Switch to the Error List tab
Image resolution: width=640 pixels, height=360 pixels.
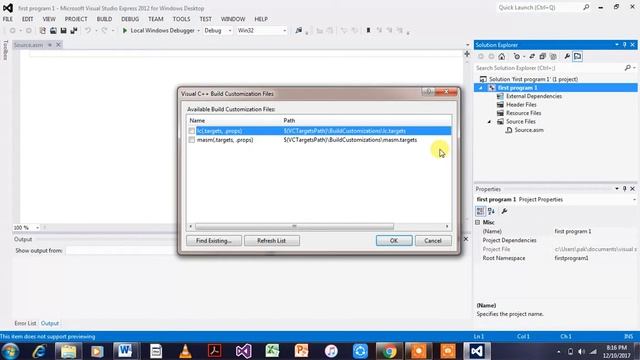pyautogui.click(x=25, y=323)
